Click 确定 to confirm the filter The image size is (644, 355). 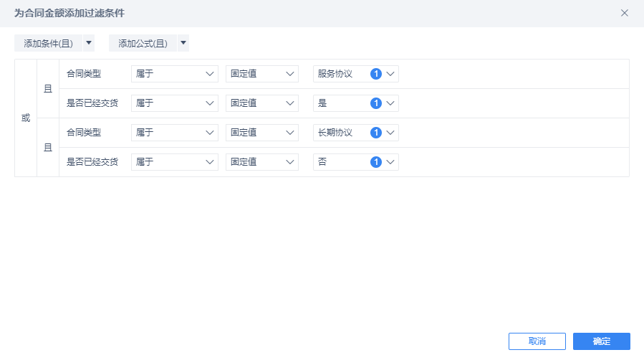point(602,341)
